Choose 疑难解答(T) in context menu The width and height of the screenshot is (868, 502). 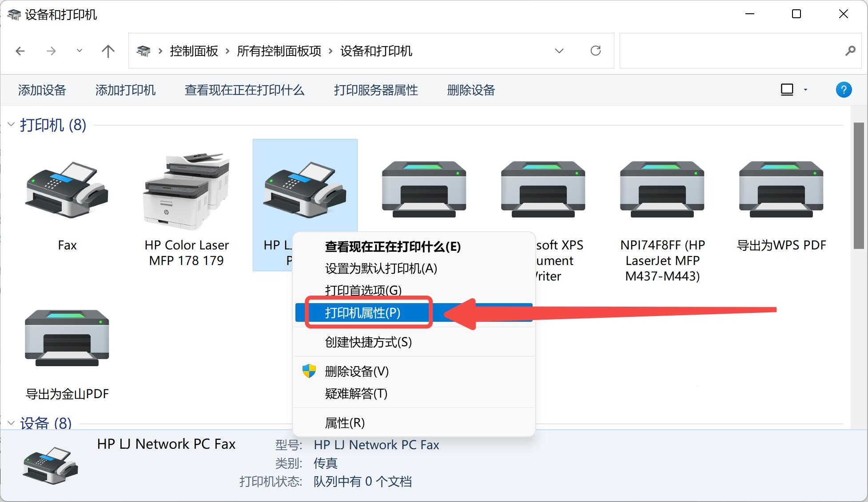tap(414, 393)
